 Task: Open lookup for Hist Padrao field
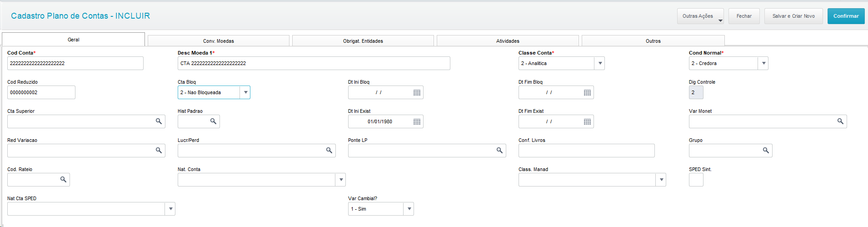pyautogui.click(x=213, y=121)
